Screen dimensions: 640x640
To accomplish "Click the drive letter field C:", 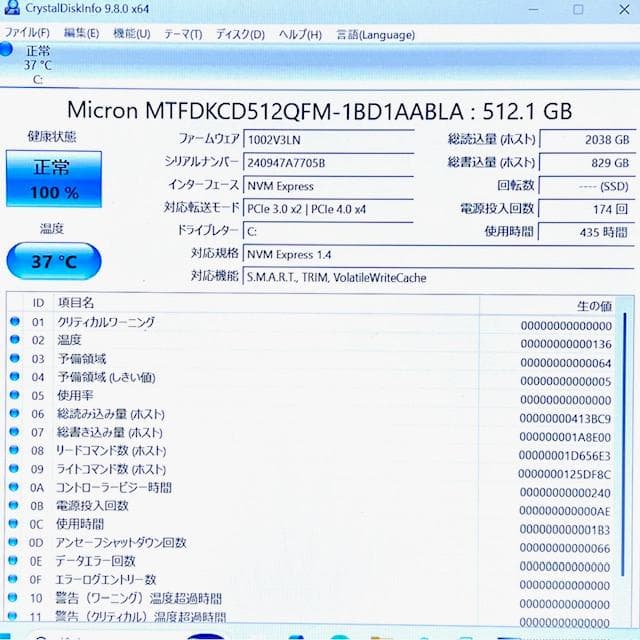I will [x=329, y=231].
